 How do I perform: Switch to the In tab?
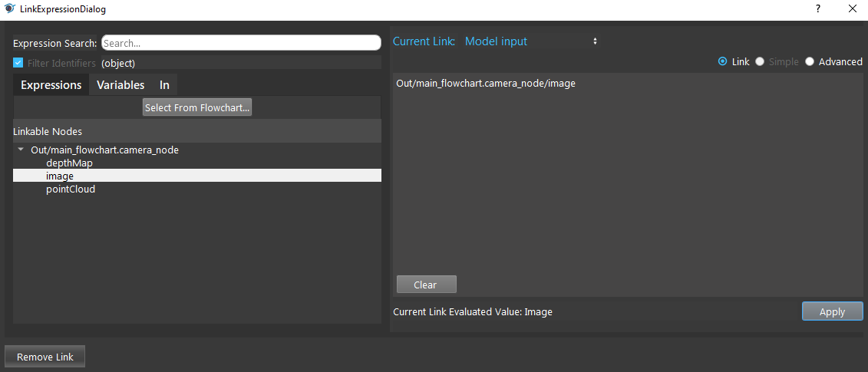click(164, 84)
